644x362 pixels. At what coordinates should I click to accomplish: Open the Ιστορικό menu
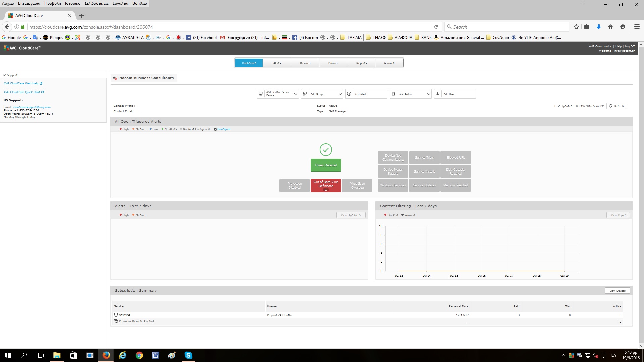pyautogui.click(x=72, y=3)
